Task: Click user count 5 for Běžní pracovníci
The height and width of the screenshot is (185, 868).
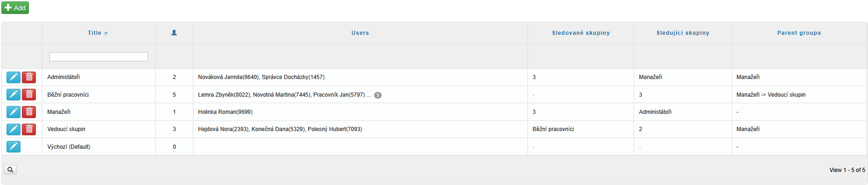Action: pyautogui.click(x=174, y=95)
